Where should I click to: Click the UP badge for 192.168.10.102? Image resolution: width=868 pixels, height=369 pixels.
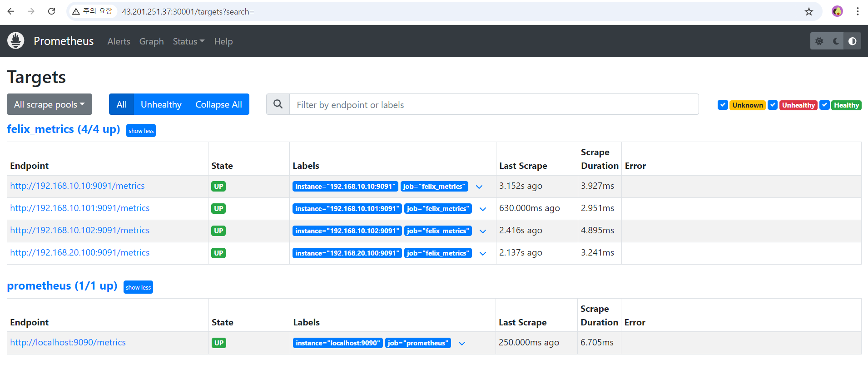pyautogui.click(x=218, y=231)
